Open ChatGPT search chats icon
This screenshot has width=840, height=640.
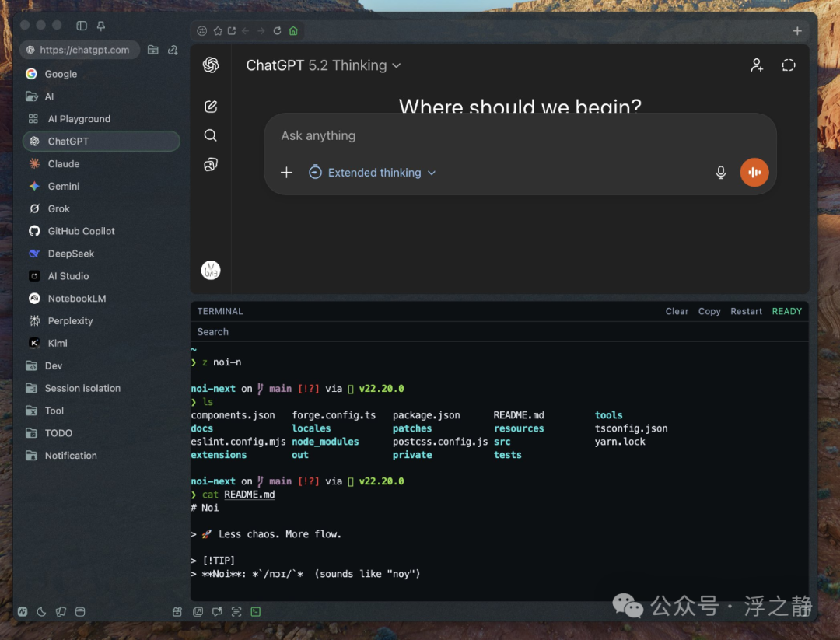coord(211,135)
